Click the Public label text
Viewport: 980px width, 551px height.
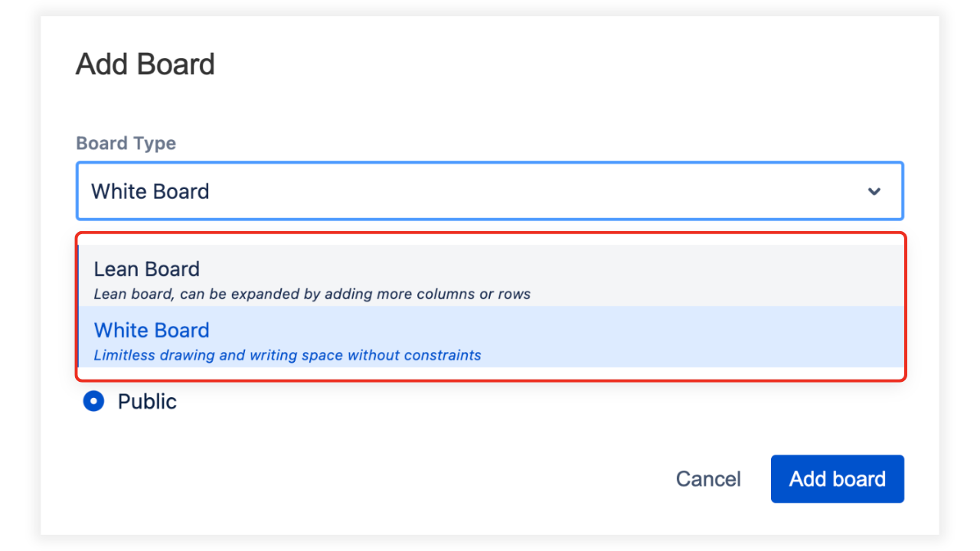147,402
